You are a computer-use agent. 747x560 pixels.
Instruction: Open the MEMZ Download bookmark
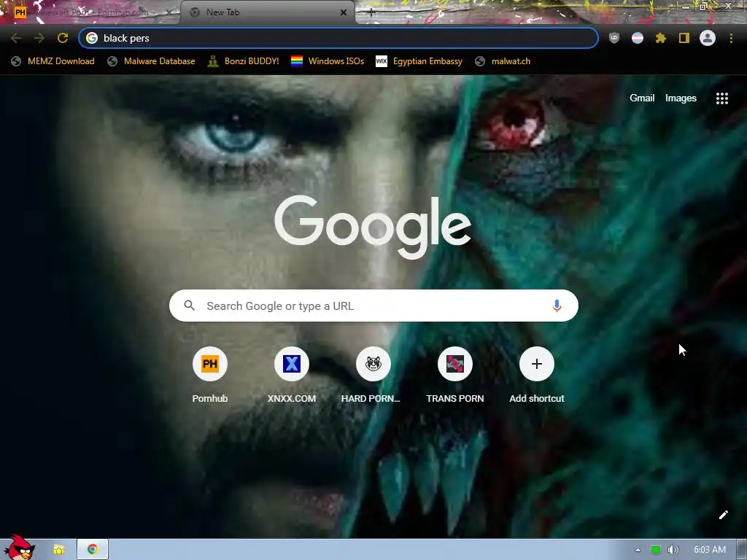53,61
